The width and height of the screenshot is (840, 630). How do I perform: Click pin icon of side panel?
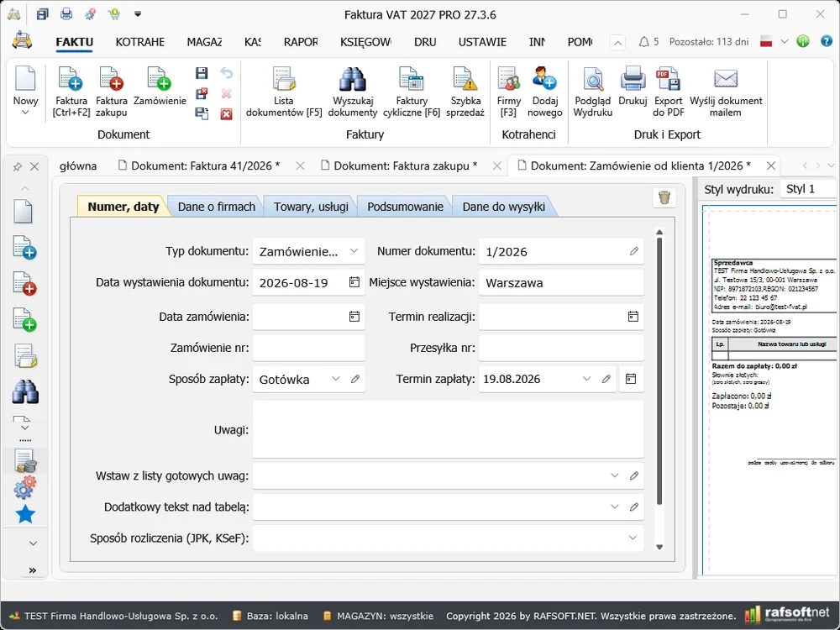17,166
